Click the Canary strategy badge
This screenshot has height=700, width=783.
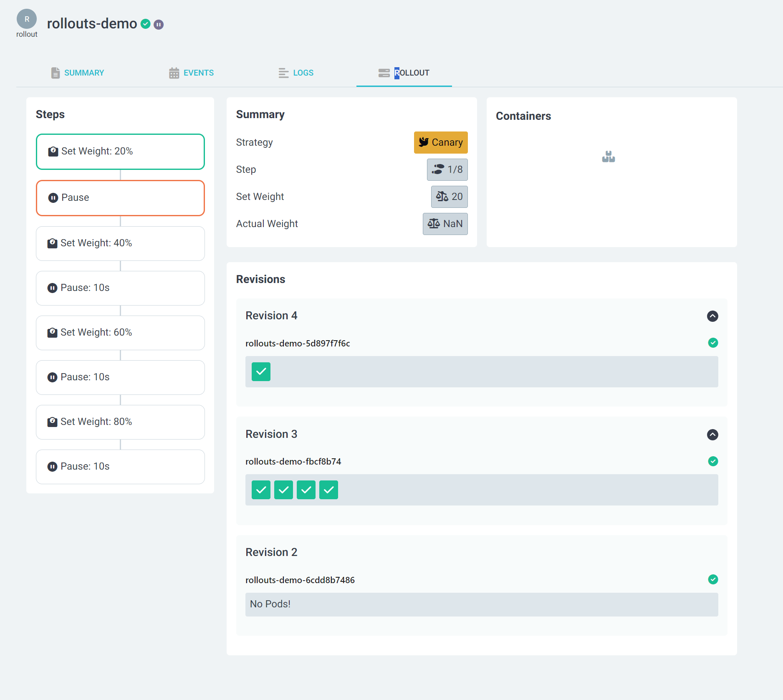click(x=440, y=142)
